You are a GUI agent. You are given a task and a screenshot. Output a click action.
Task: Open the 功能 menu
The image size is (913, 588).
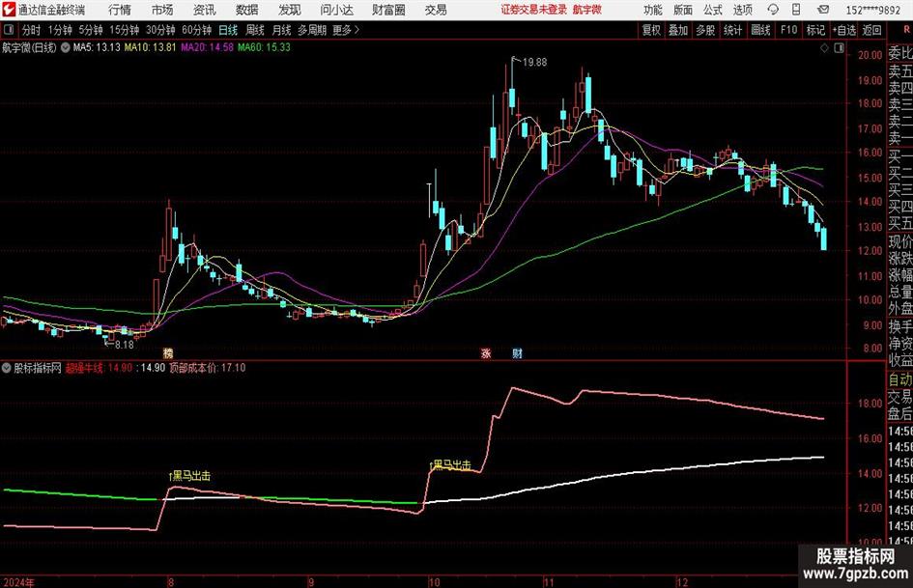[x=653, y=10]
